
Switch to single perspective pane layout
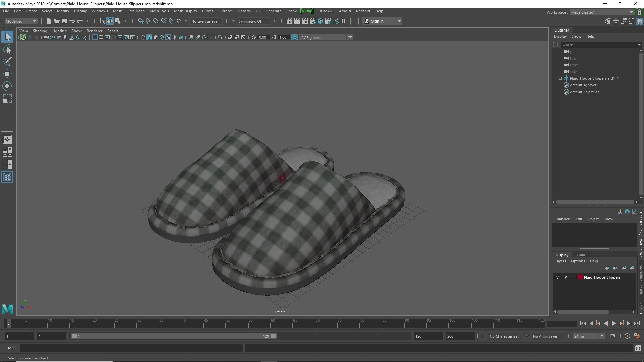point(7,139)
